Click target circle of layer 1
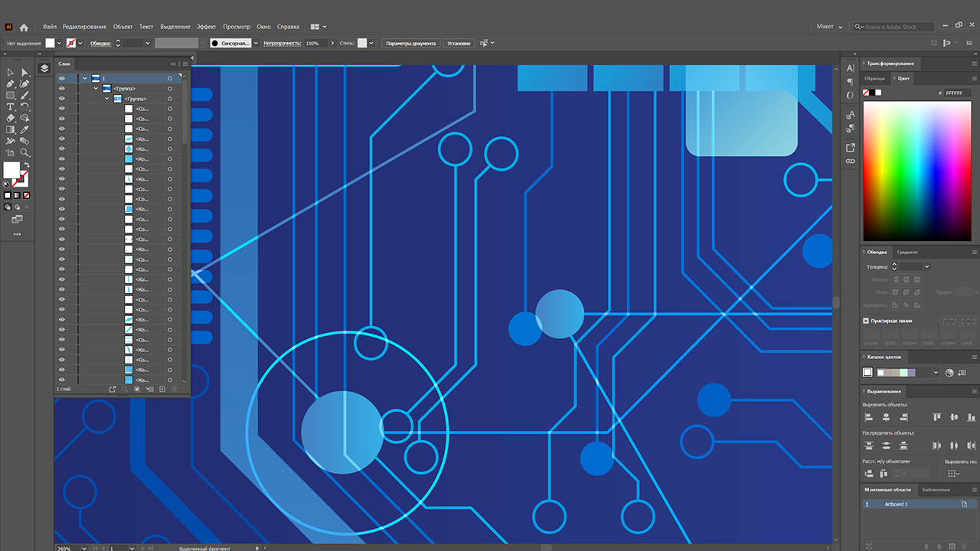 pyautogui.click(x=170, y=78)
